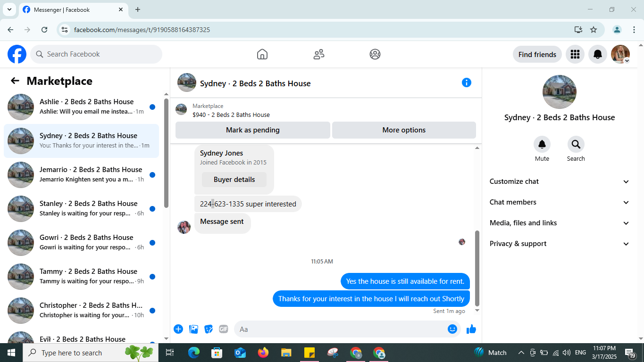This screenshot has width=644, height=362.
Task: Click the browser address bar URL
Action: (142, 30)
